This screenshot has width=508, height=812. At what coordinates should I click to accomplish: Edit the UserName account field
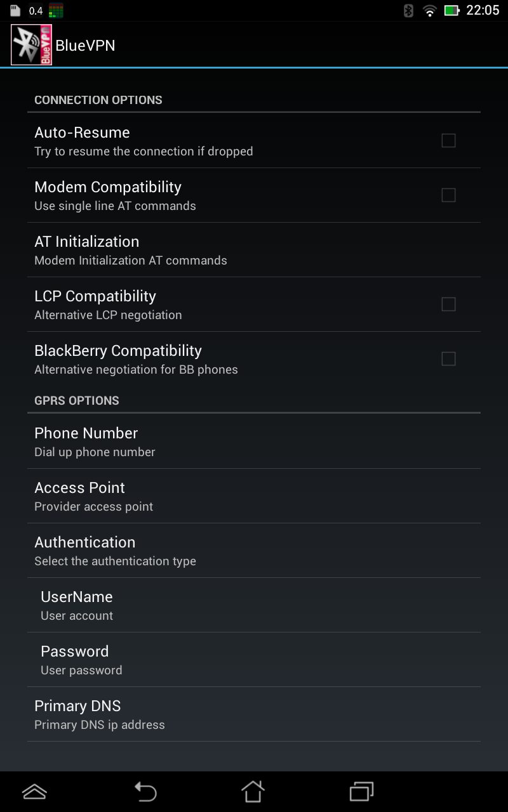254,605
